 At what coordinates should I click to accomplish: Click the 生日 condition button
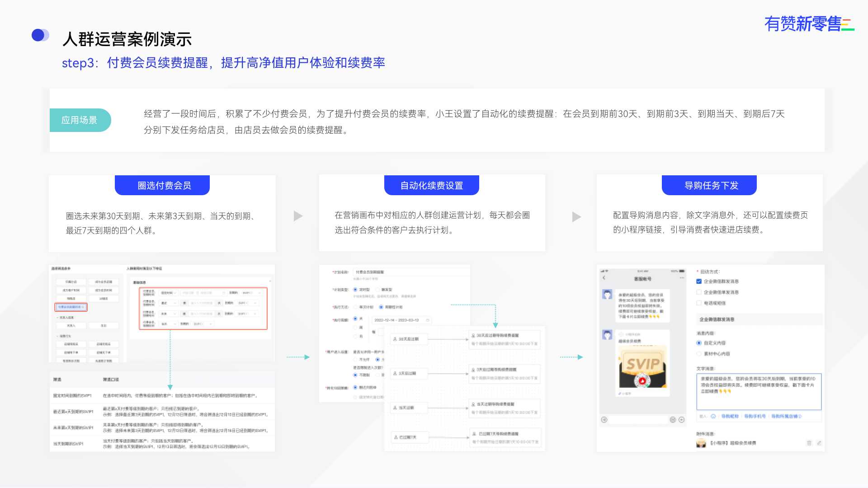pyautogui.click(x=104, y=325)
